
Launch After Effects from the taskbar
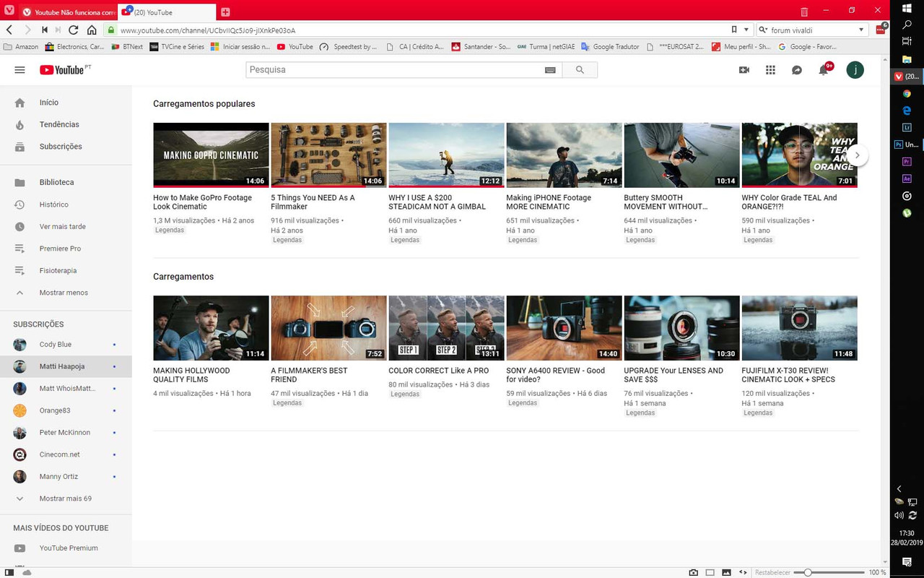(x=907, y=178)
